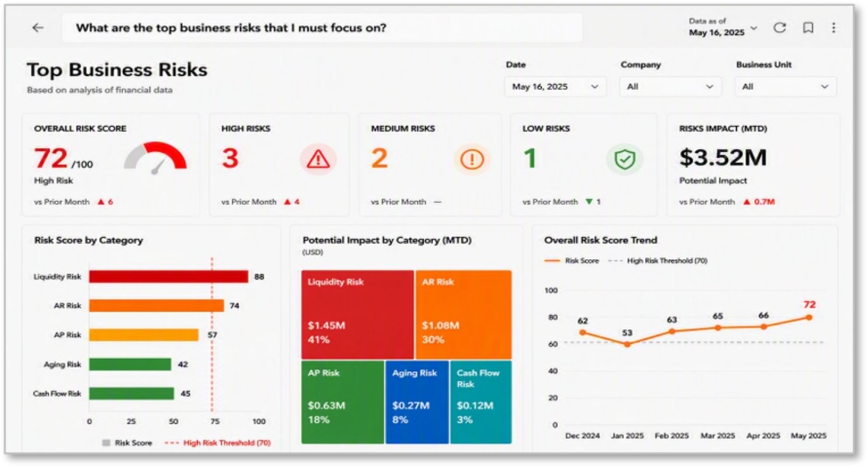
Task: Select the AP Risk treemap tile
Action: click(343, 402)
